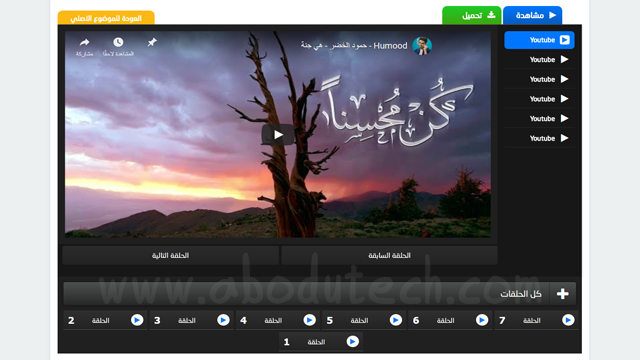Open الحلقة 3 label
Screen dimensions: 640x360
[x=187, y=320]
